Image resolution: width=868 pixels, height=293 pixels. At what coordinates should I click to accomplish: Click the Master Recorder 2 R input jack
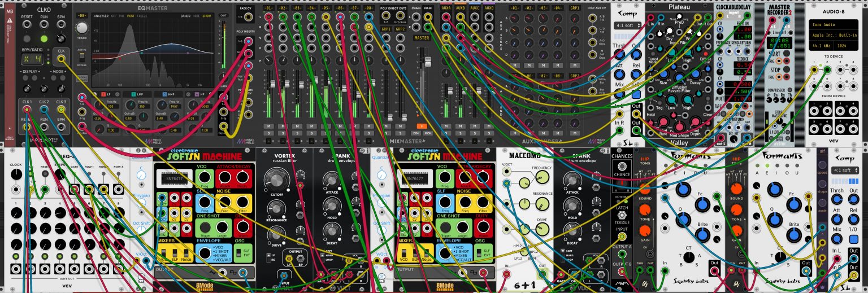[x=787, y=20]
